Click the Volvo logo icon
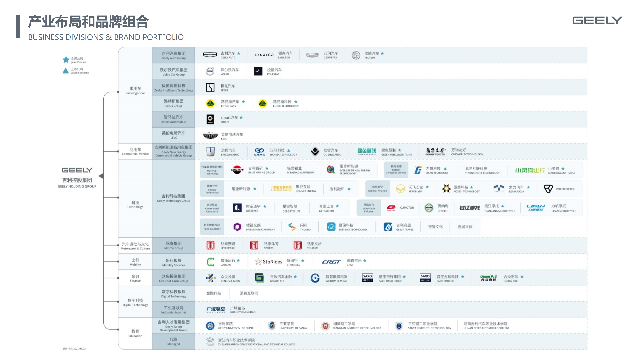This screenshot has height=362, width=644. coord(210,71)
